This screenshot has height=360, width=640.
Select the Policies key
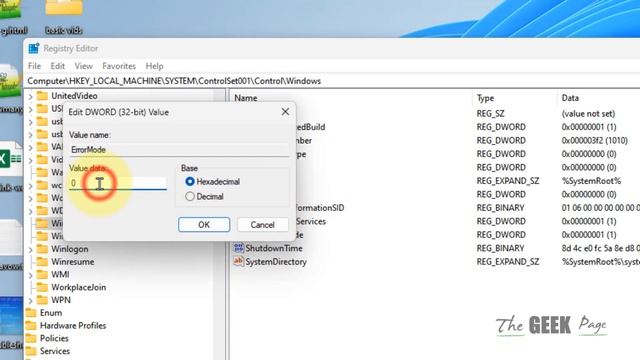point(54,338)
